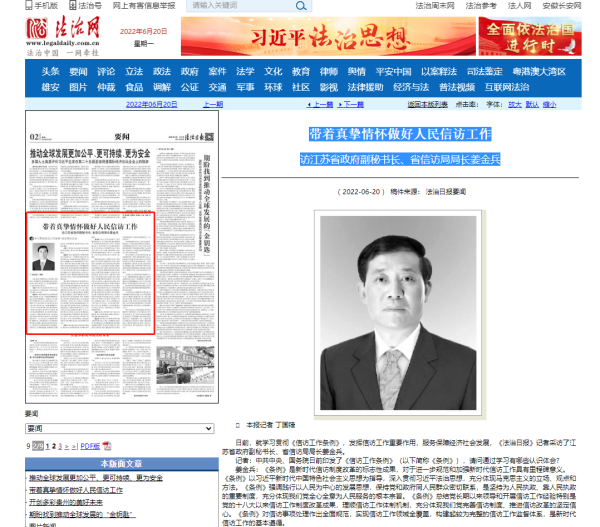Open the 评论 section
The height and width of the screenshot is (527, 600).
point(106,72)
